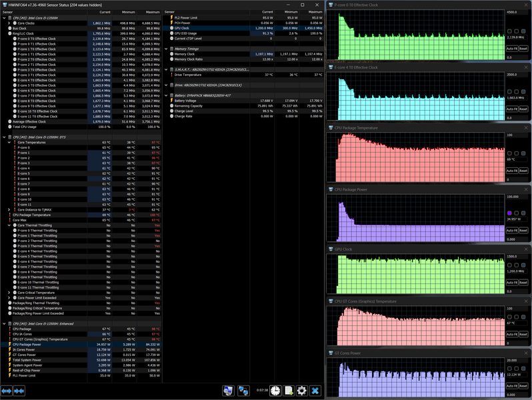
Task: Open the remote monitoring computer icon
Action: point(228,391)
